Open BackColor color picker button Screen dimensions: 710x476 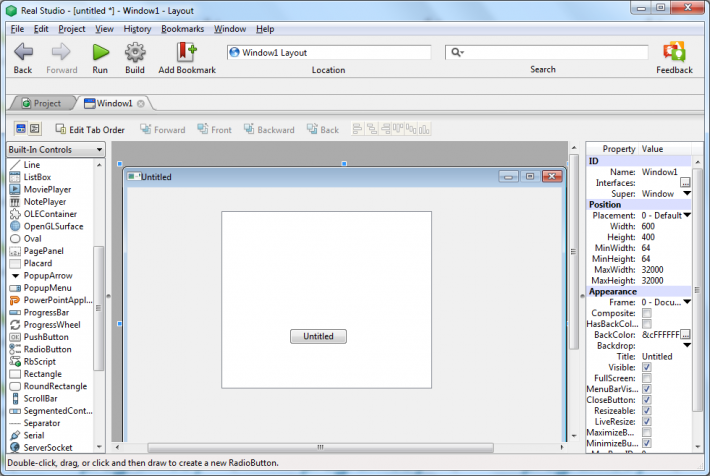tap(685, 335)
